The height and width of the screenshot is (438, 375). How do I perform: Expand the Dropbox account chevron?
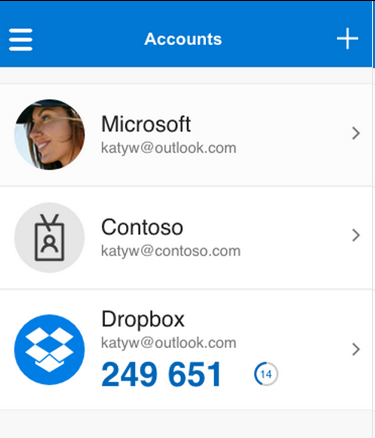pyautogui.click(x=356, y=349)
